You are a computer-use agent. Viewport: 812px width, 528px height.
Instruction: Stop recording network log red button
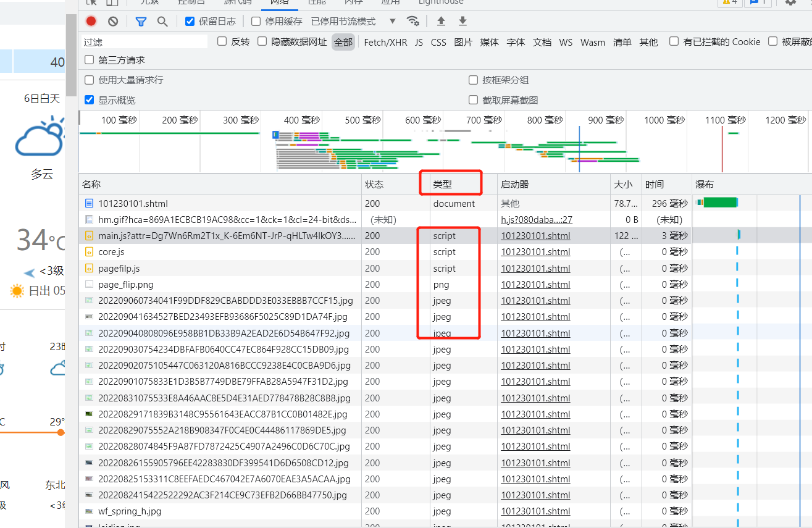pos(91,21)
